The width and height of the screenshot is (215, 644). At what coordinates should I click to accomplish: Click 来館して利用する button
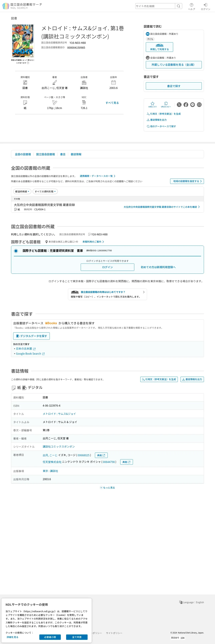159,47
